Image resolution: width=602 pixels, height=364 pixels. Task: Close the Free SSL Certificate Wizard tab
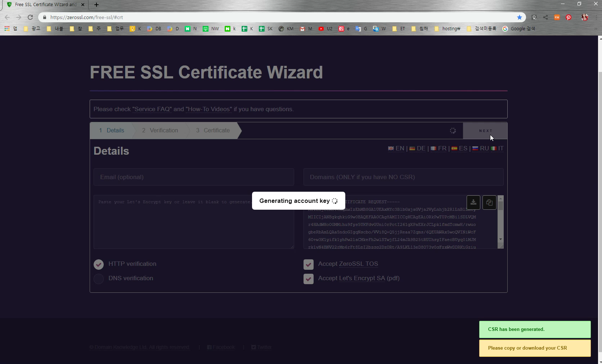pyautogui.click(x=83, y=5)
